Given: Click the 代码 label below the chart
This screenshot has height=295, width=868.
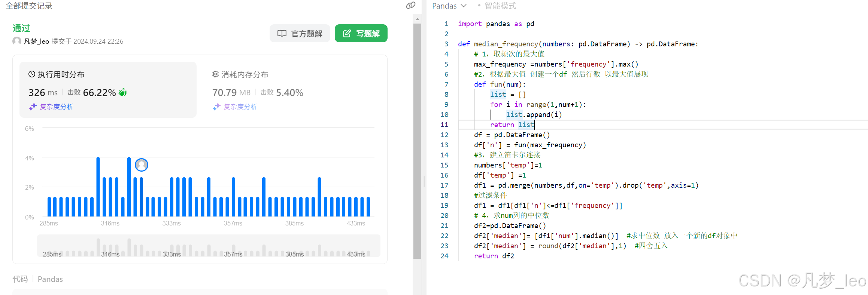Looking at the screenshot, I should click(x=20, y=279).
